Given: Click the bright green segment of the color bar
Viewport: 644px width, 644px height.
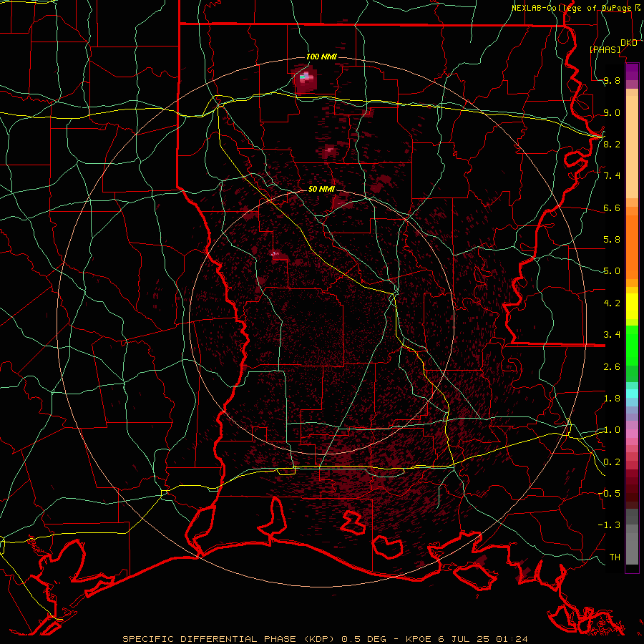Looking at the screenshot, I should [x=632, y=344].
